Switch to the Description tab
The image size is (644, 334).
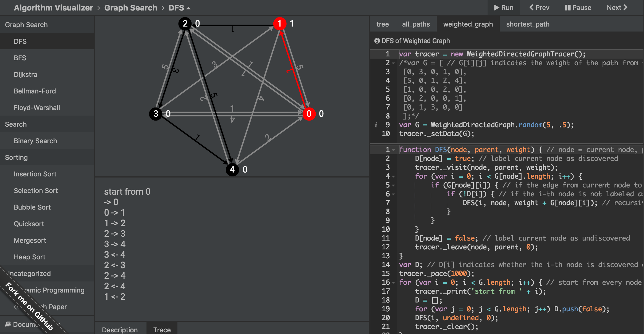click(120, 330)
